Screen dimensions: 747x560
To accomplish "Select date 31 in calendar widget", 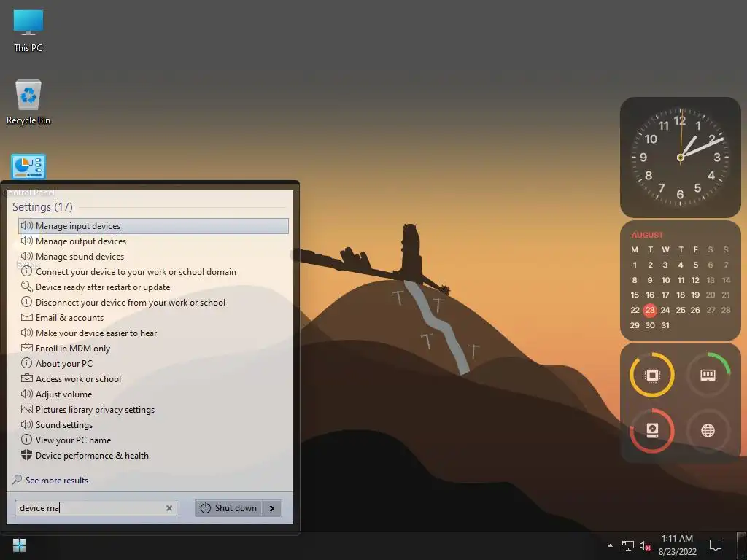I will click(x=665, y=326).
